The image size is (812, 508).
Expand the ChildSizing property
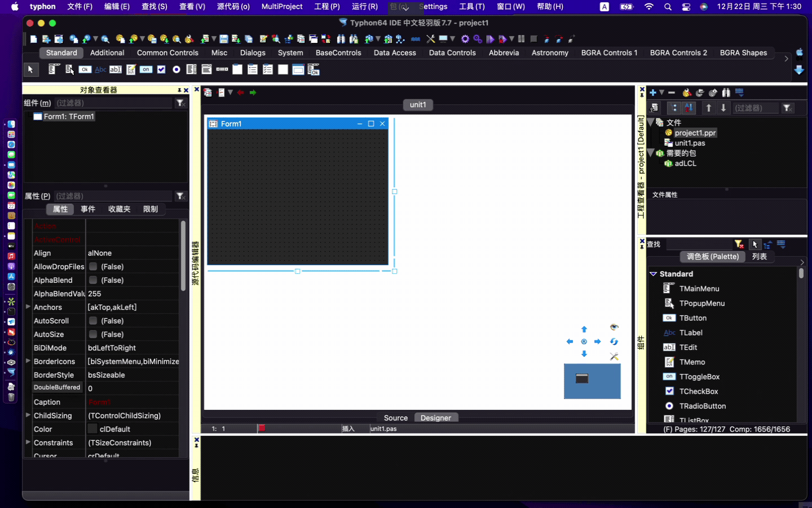[28, 415]
